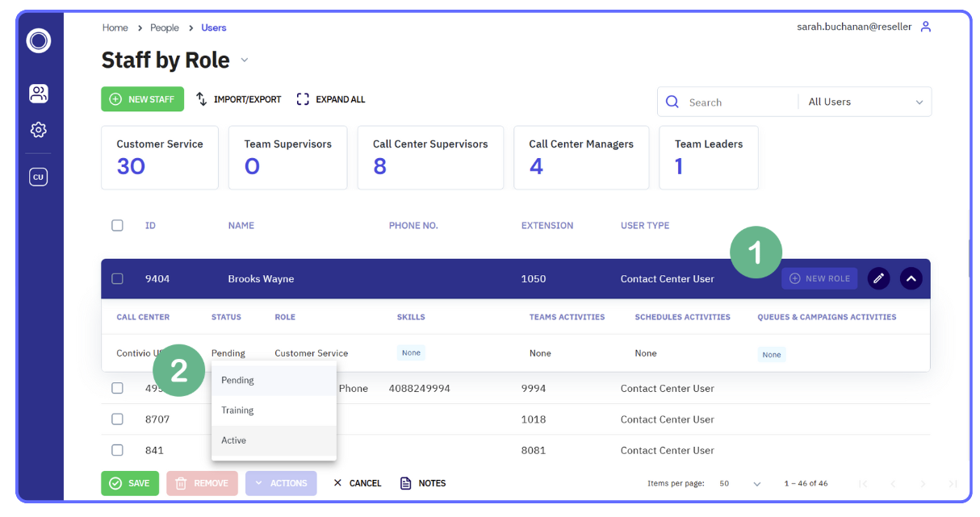Check the checkbox for row 8707
980x517 pixels.
[117, 419]
